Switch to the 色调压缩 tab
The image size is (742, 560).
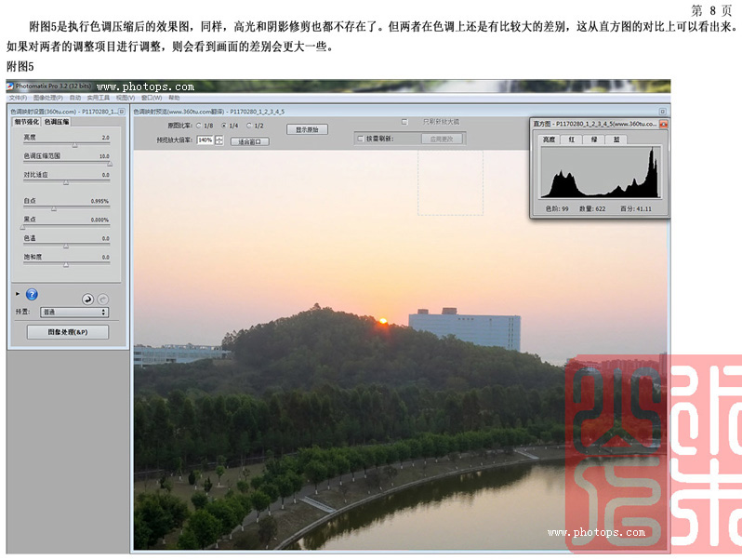tap(57, 122)
